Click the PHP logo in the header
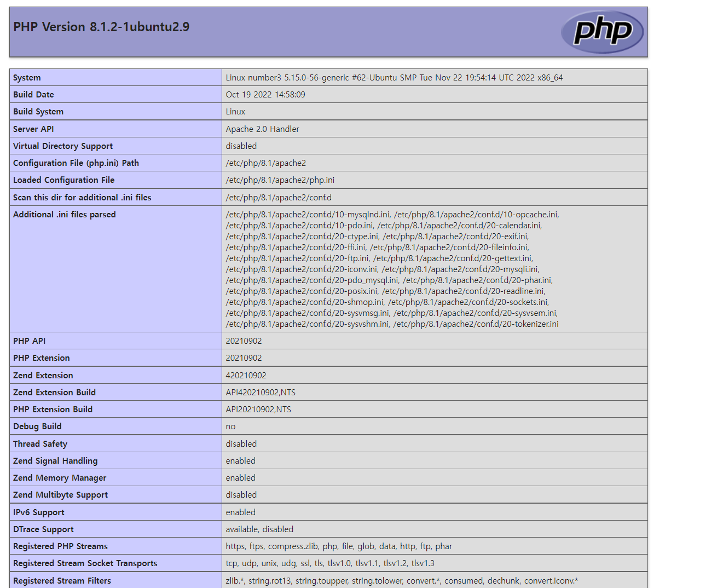Image resolution: width=706 pixels, height=588 pixels. [602, 32]
